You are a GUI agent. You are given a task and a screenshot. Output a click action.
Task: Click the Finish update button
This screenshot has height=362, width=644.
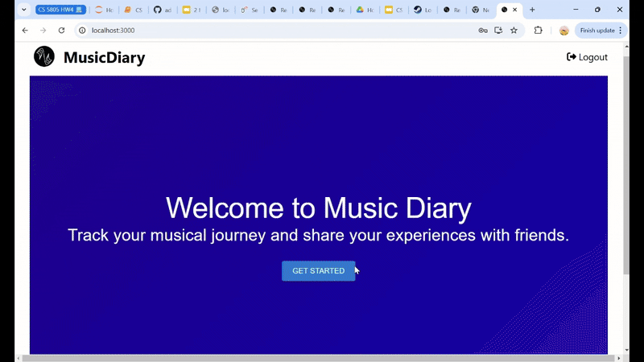coord(601,31)
